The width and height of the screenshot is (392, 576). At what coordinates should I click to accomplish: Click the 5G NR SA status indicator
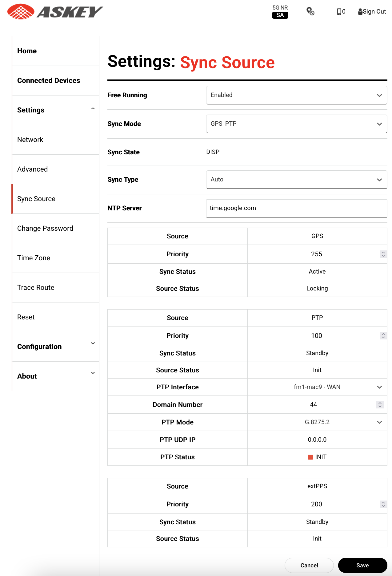pyautogui.click(x=280, y=12)
